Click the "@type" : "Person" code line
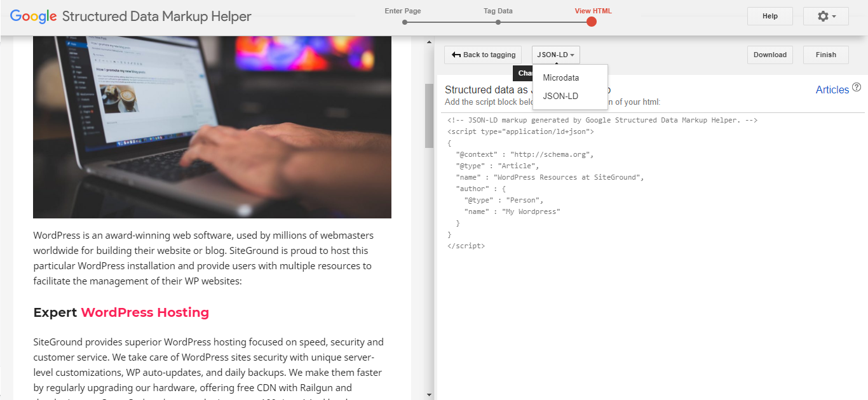The height and width of the screenshot is (400, 868). tap(503, 200)
